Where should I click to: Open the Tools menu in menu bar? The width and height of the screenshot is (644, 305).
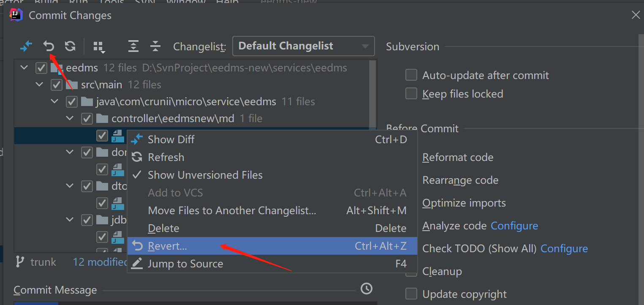[x=111, y=2]
